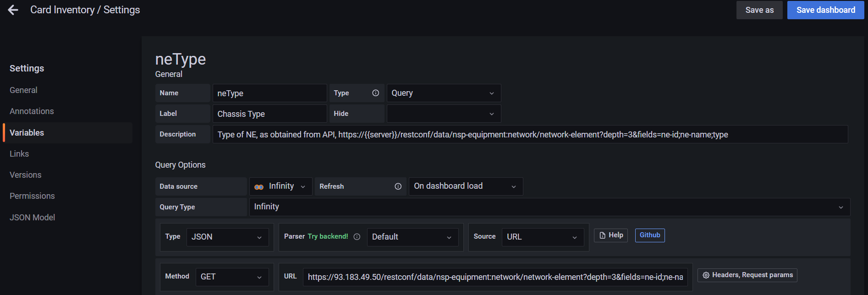
Task: Click the Data source label
Action: (179, 186)
